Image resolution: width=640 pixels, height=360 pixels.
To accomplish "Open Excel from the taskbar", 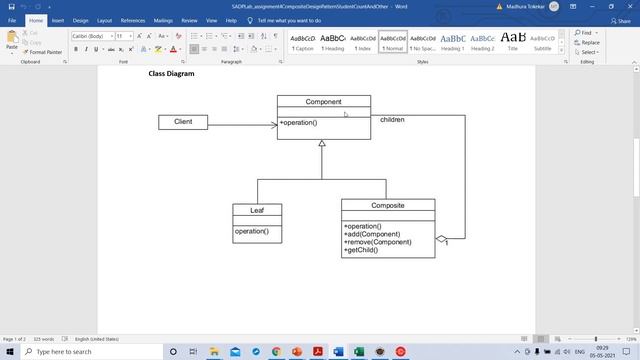I will (x=359, y=351).
